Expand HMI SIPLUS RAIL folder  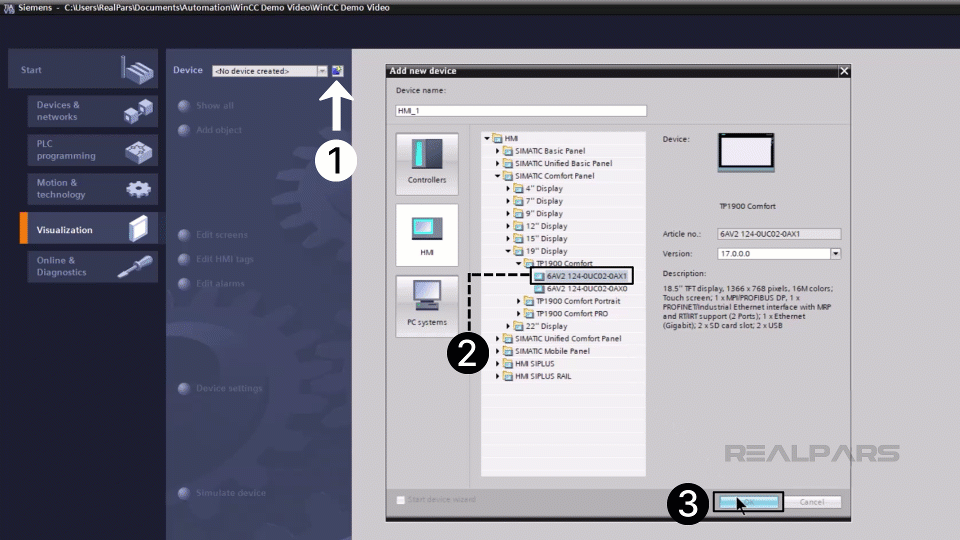tap(498, 377)
